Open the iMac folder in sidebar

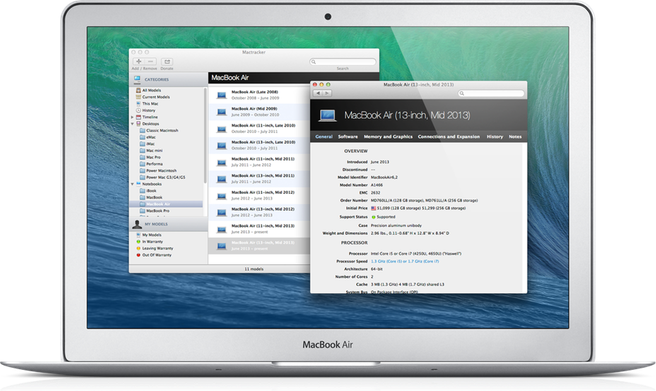[x=147, y=144]
